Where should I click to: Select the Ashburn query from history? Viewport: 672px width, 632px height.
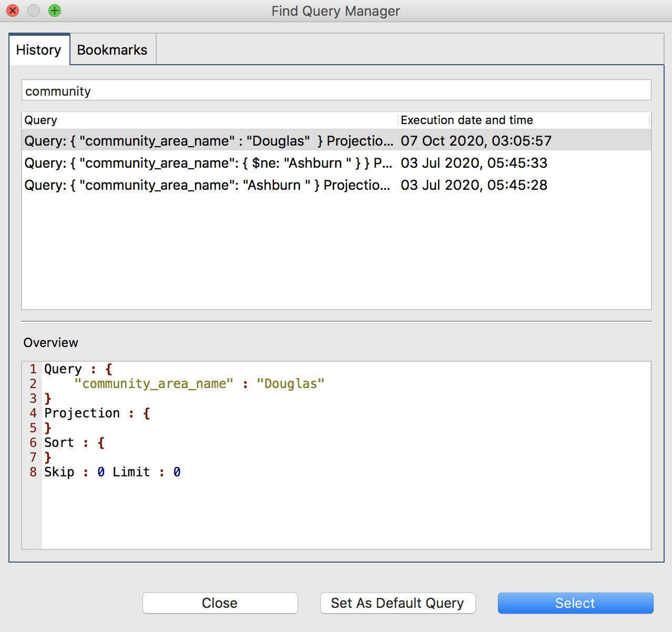(207, 185)
